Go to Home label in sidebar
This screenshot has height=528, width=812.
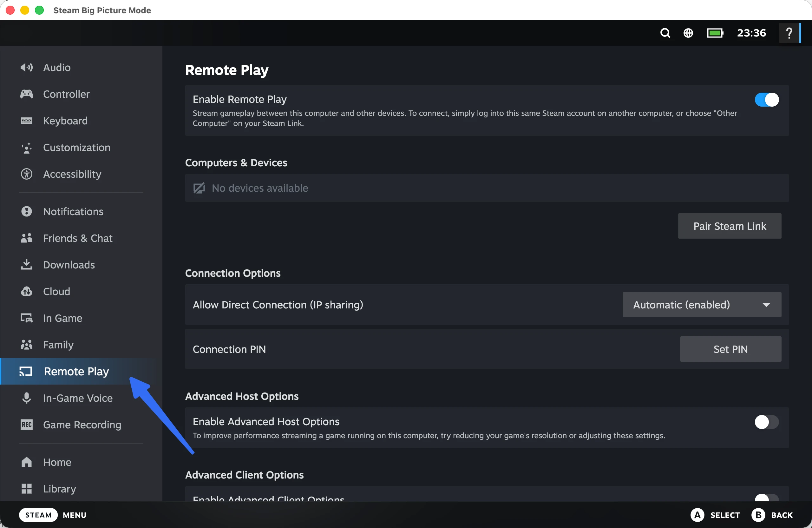coord(57,462)
